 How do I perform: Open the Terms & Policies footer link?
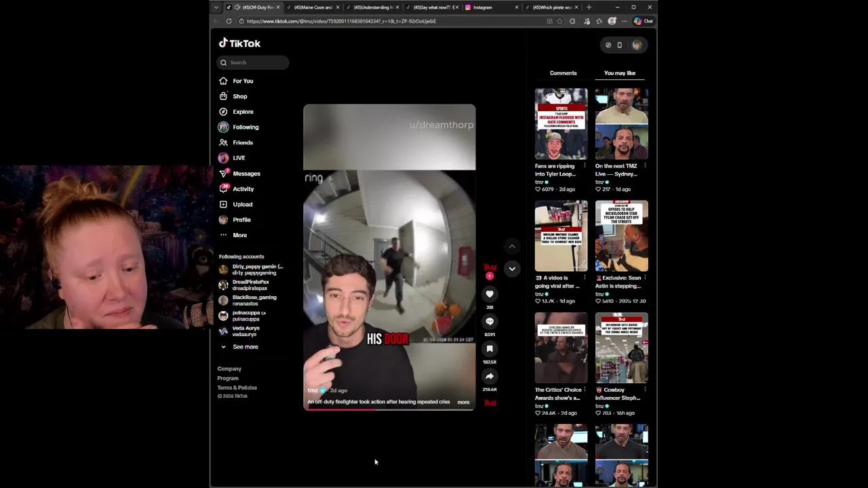pyautogui.click(x=237, y=388)
